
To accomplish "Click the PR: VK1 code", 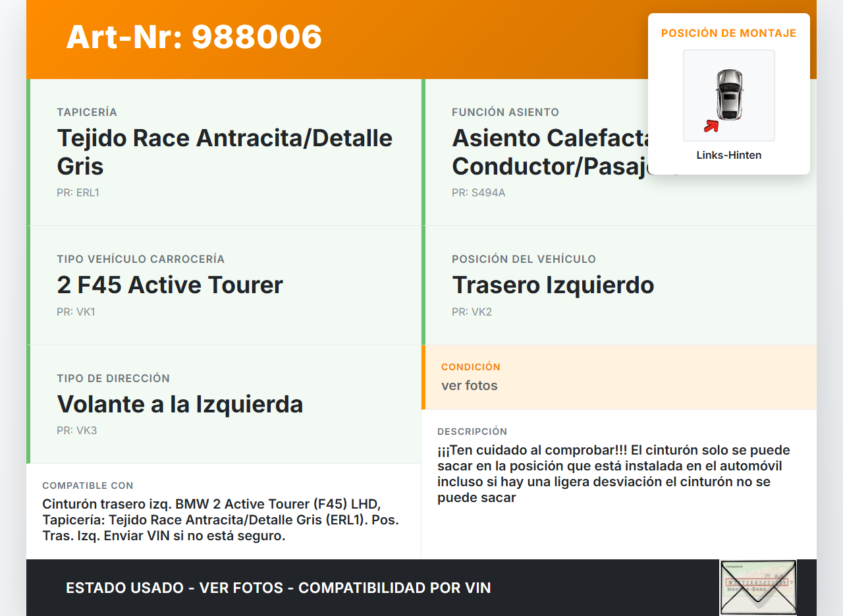I will click(76, 312).
